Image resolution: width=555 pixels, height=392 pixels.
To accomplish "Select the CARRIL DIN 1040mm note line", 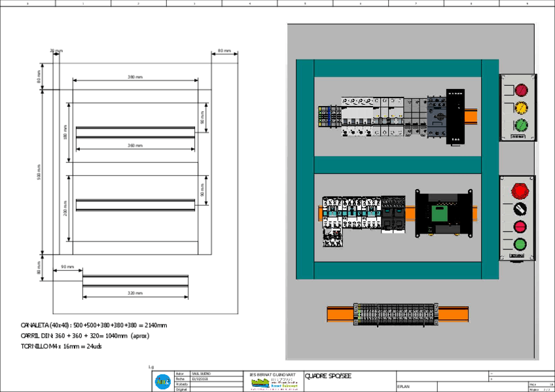I will [x=85, y=336].
